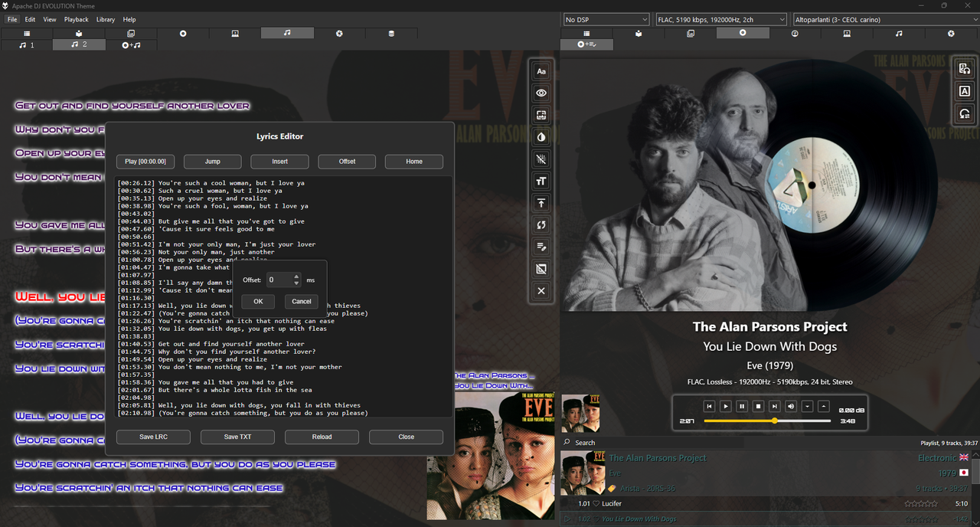Save lyrics with Save LRC
This screenshot has height=527, width=980.
pos(153,437)
